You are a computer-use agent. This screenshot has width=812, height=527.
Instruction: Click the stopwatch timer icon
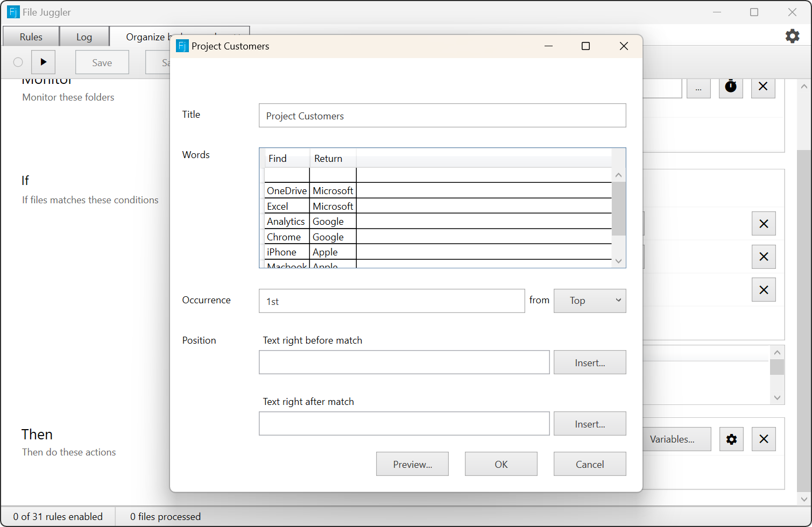coord(731,87)
